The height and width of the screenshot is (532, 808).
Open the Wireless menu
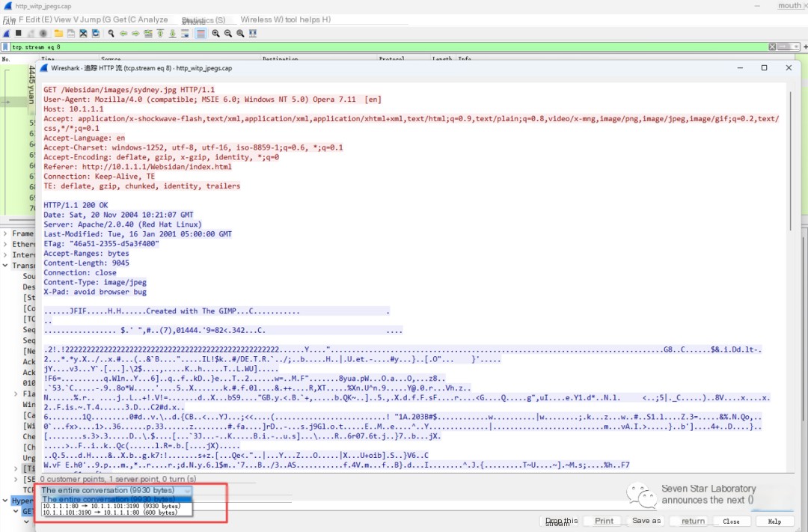coord(262,19)
